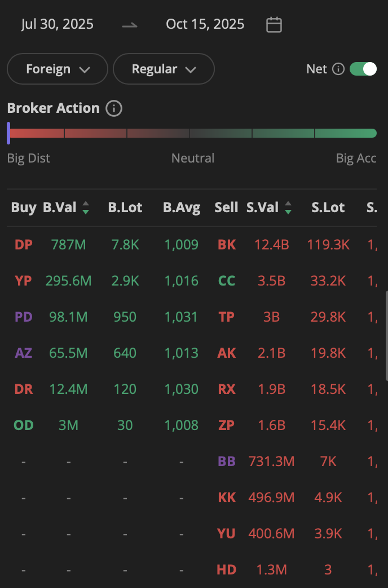Sort the table by B.Val arrows

pyautogui.click(x=86, y=208)
